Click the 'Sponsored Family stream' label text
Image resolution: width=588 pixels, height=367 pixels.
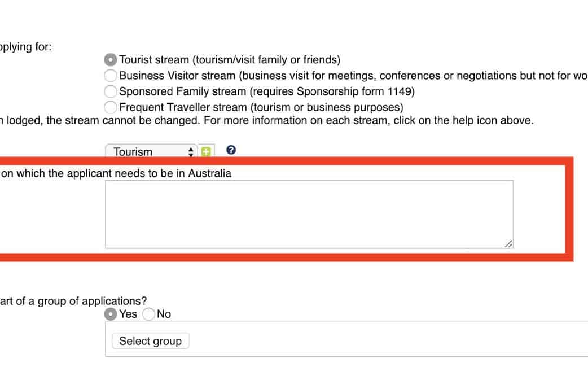point(183,91)
